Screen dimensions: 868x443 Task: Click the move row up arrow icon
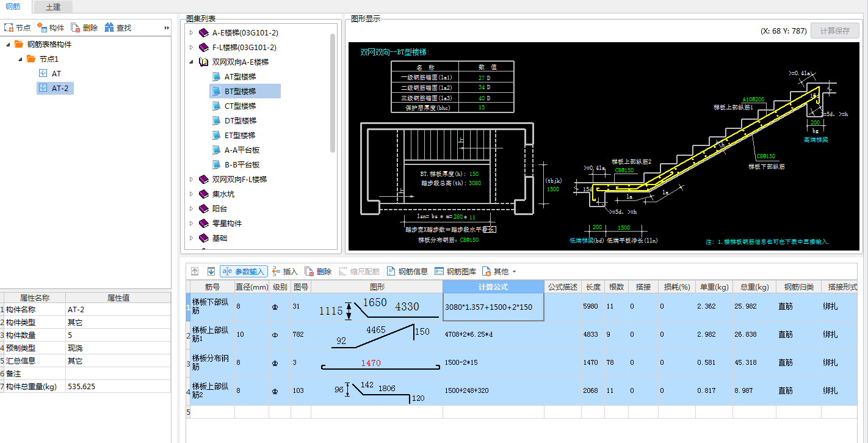click(x=195, y=271)
